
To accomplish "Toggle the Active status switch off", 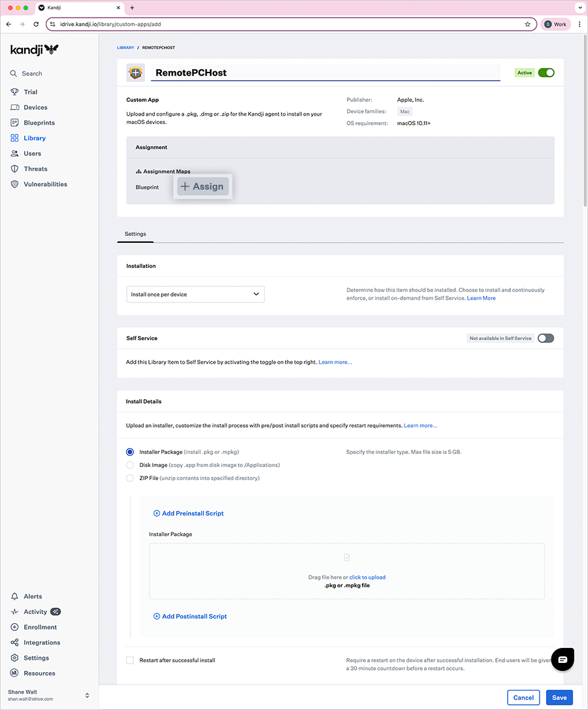I will (546, 73).
